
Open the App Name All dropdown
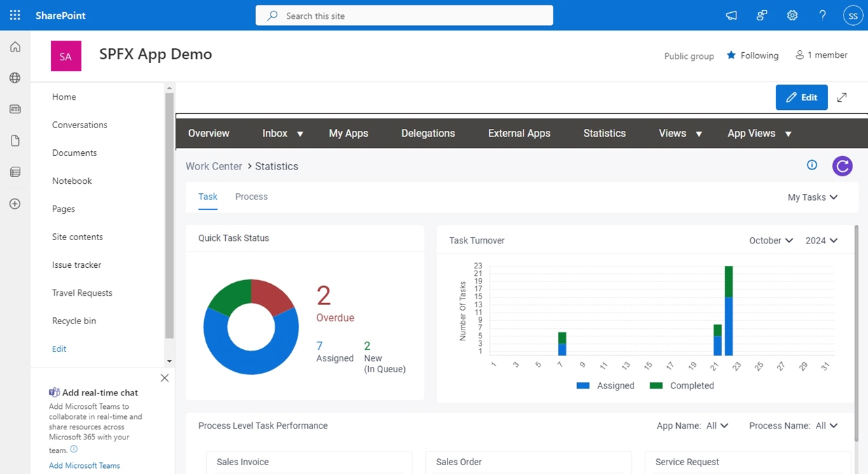pos(717,426)
